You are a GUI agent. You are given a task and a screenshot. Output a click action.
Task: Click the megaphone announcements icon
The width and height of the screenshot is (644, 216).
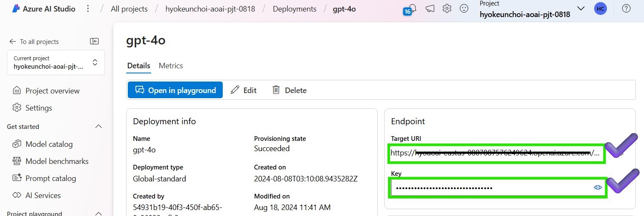(430, 9)
